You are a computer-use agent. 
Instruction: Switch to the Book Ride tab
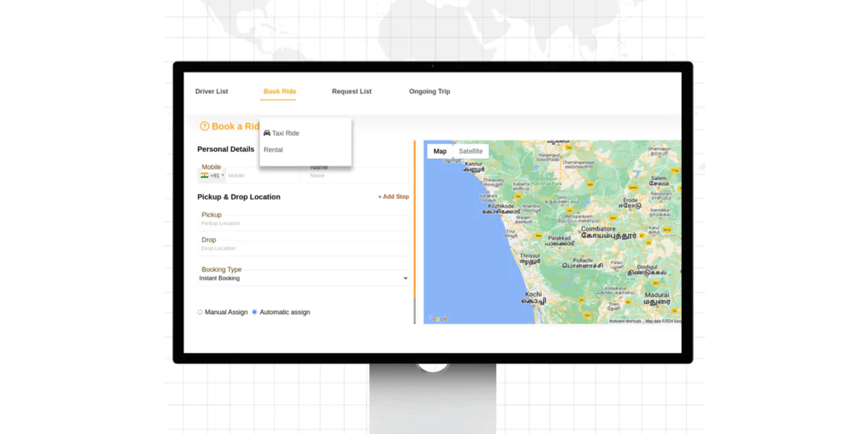pyautogui.click(x=279, y=92)
